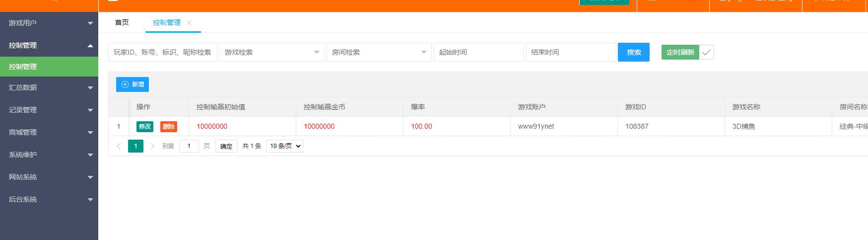868x240 pixels.
Task: Click the previous page arrow
Action: 119,146
